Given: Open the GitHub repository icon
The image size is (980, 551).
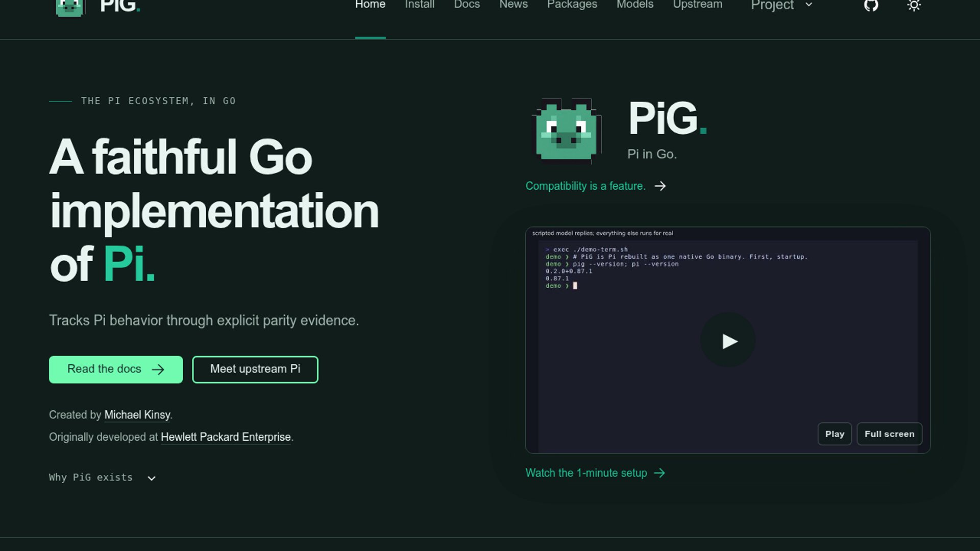Looking at the screenshot, I should pos(871,5).
